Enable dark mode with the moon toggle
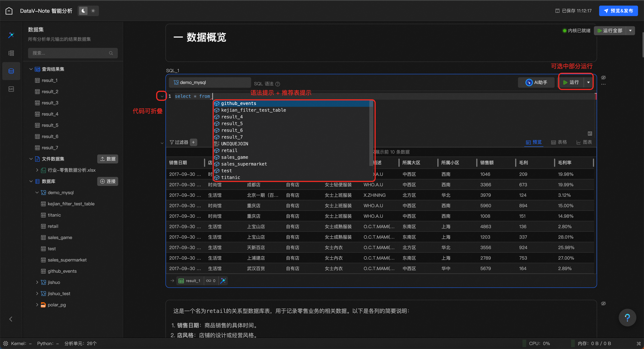The height and width of the screenshot is (349, 644). point(83,11)
